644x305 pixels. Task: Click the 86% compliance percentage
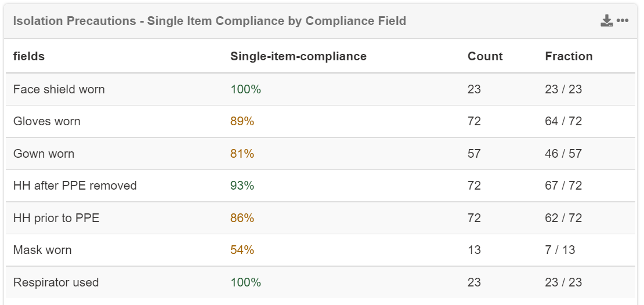[x=242, y=218]
